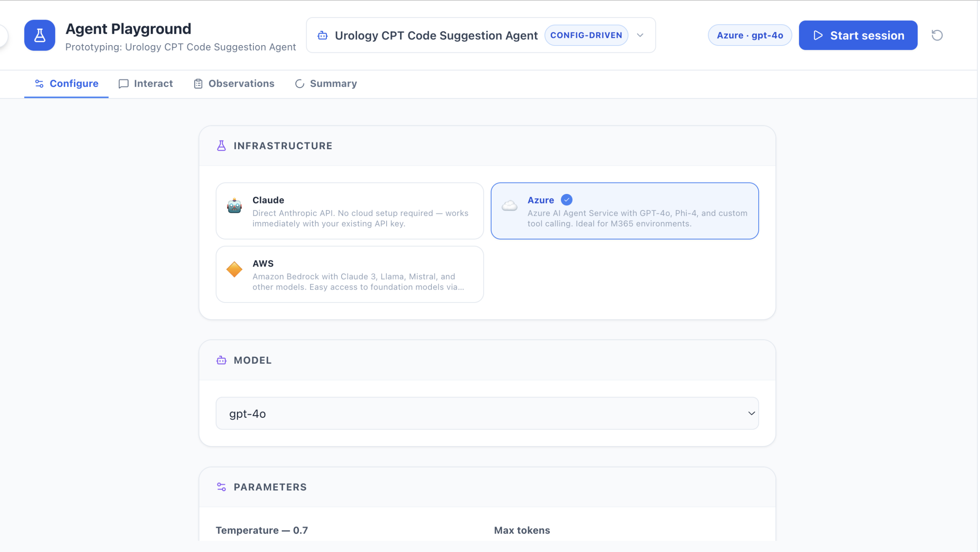Screen dimensions: 980x552
Task: Switch to the Summary tab
Action: click(326, 83)
